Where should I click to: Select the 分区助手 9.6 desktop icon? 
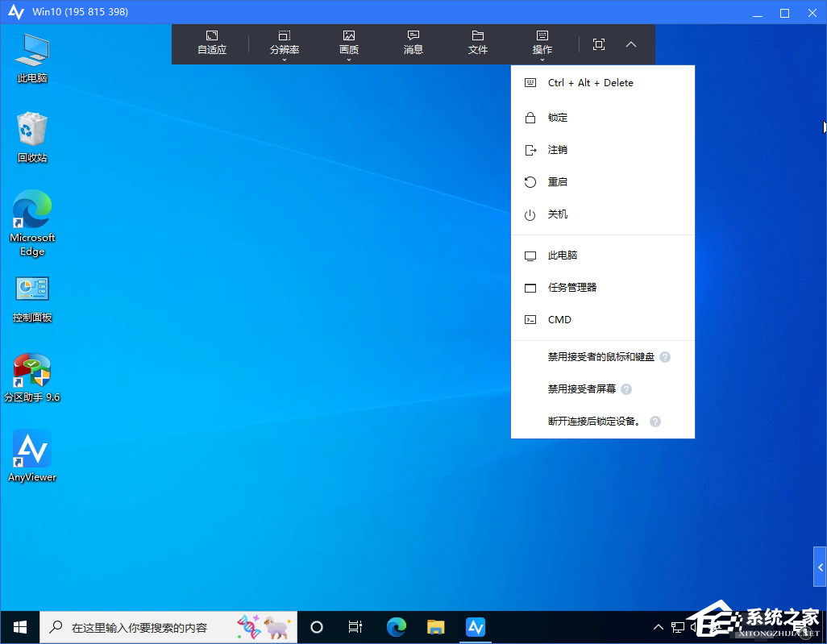point(32,376)
